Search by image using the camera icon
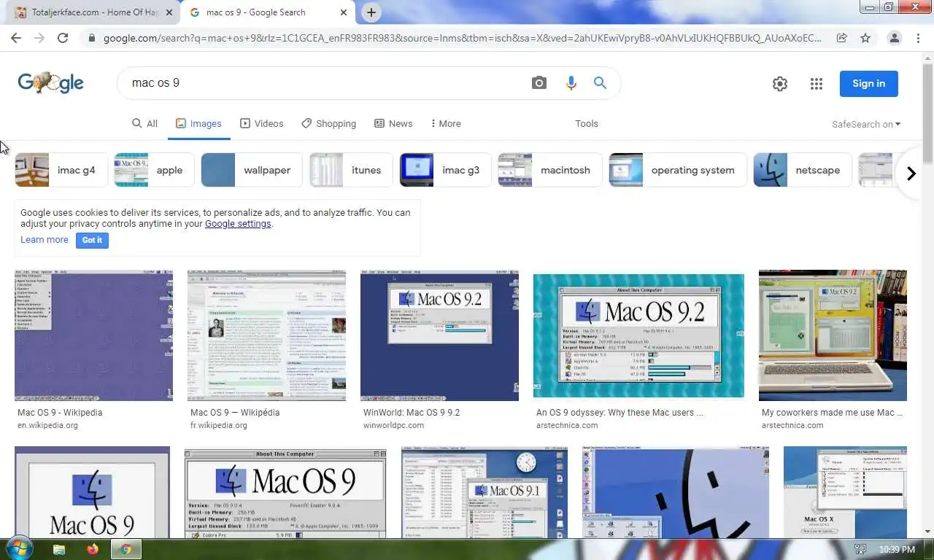 (539, 83)
